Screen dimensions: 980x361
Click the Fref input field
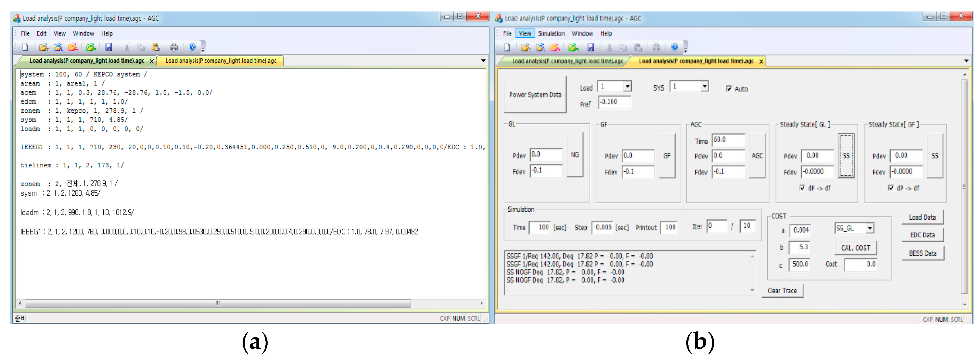(614, 102)
